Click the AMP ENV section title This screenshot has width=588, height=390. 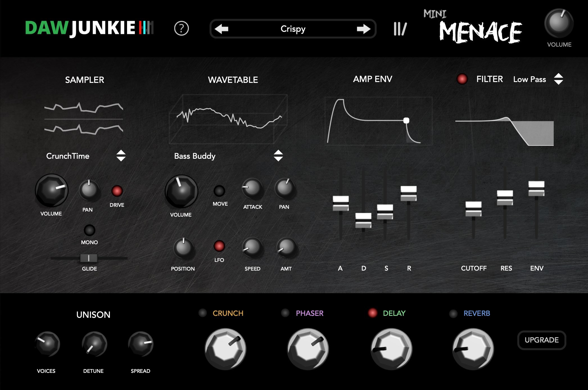[x=373, y=79]
